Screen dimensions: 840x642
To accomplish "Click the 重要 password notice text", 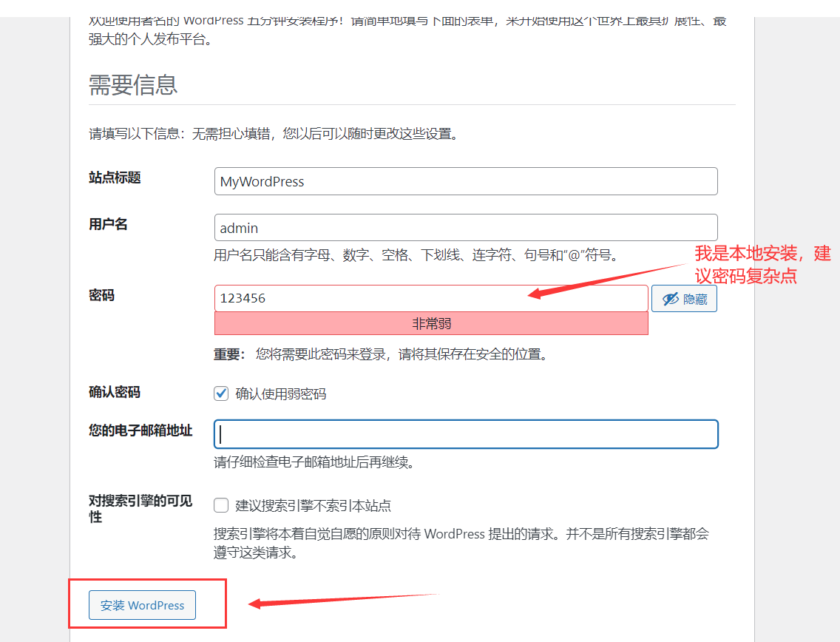I will pyautogui.click(x=381, y=354).
